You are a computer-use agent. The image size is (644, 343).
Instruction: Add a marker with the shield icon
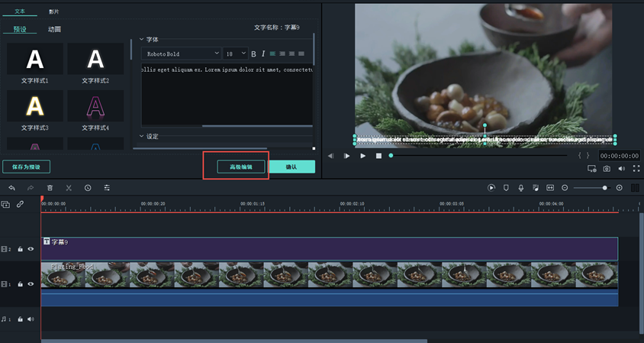(x=506, y=187)
